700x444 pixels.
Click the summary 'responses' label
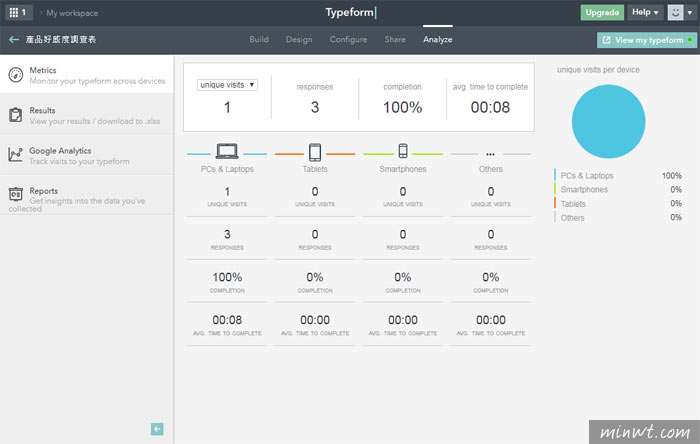point(315,87)
